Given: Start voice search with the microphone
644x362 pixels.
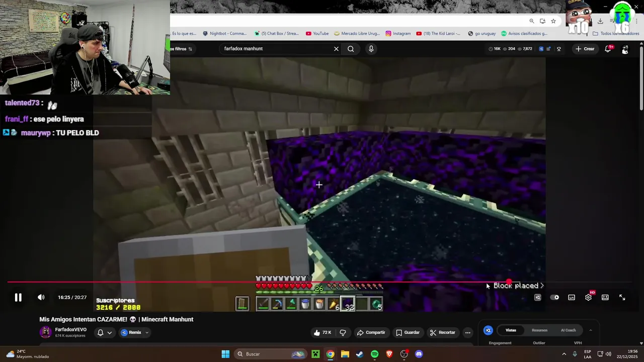Looking at the screenshot, I should tap(371, 49).
